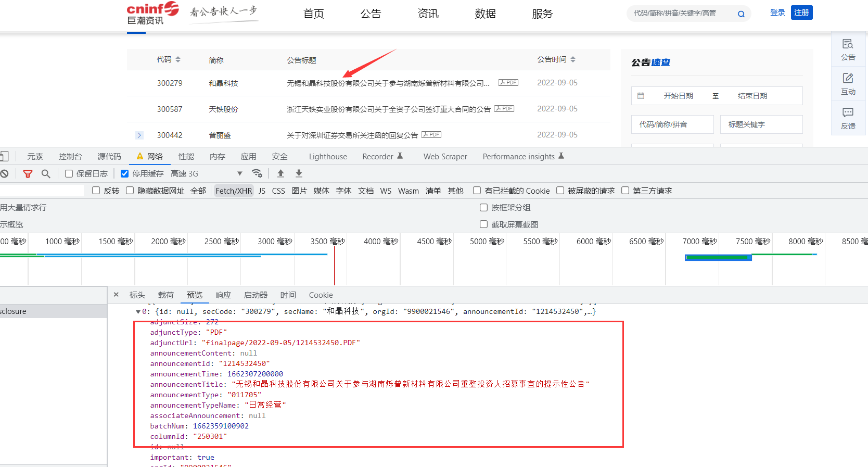The width and height of the screenshot is (868, 467).
Task: Toggle 第三方请求 checkbox
Action: pyautogui.click(x=625, y=191)
